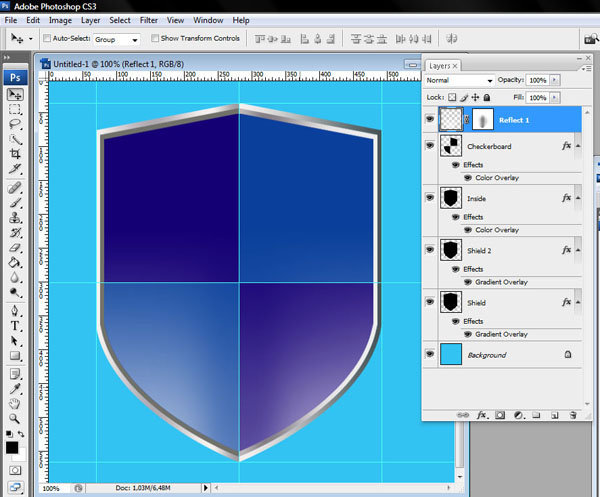Toggle lock transparent pixels
This screenshot has height=497, width=600.
point(452,97)
